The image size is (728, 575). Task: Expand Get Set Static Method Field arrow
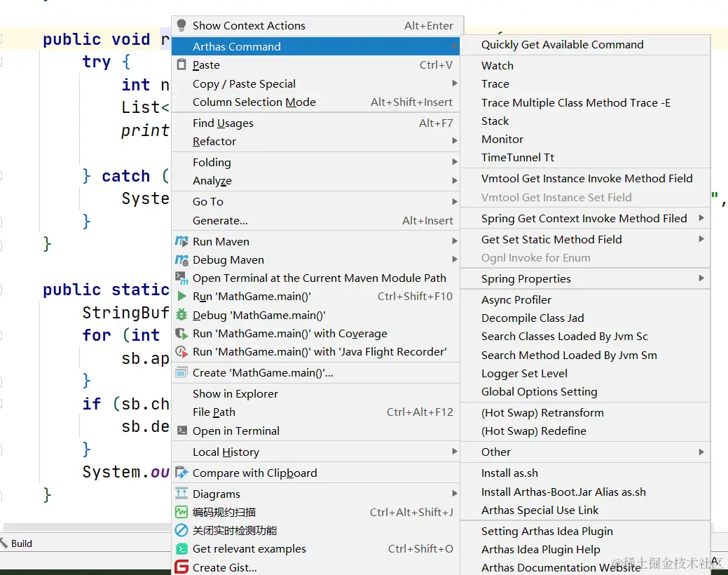point(701,239)
